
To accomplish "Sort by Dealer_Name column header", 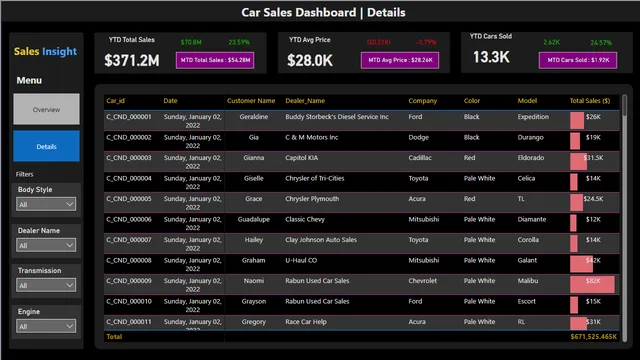I will pos(305,101).
